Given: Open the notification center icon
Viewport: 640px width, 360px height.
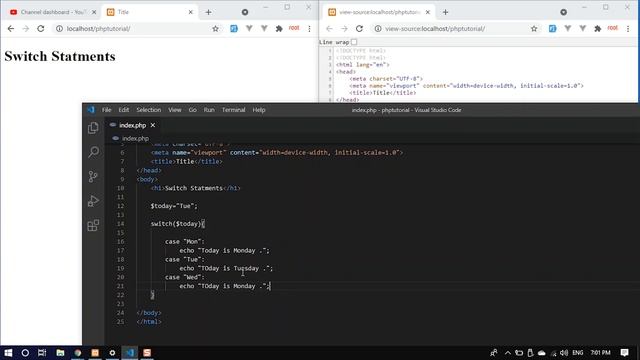Looking at the screenshot, I should click(x=624, y=353).
